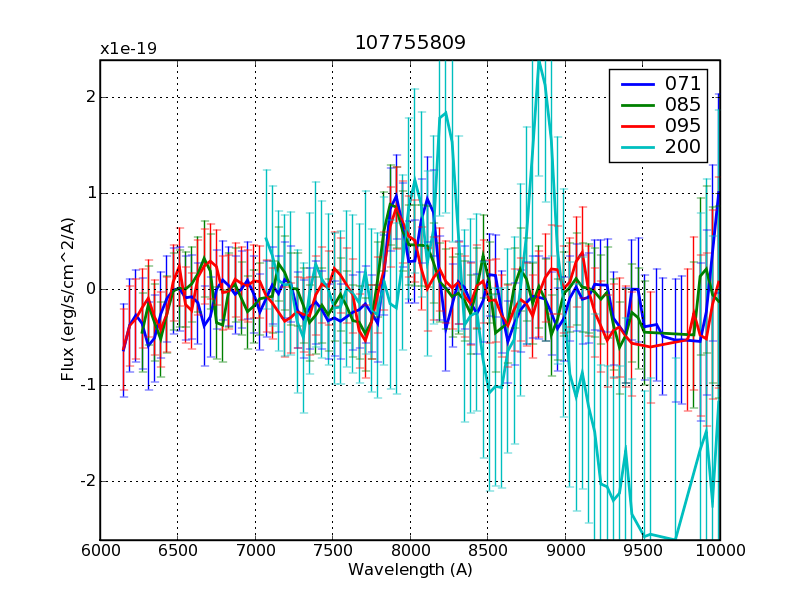Click the 10000 x-axis tick label
Image resolution: width=800 pixels, height=600 pixels.
[x=720, y=550]
